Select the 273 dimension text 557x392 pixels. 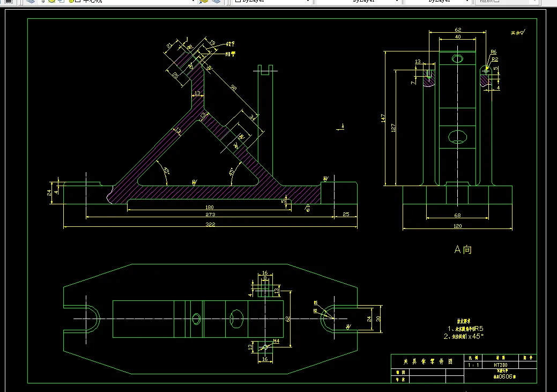click(x=210, y=215)
